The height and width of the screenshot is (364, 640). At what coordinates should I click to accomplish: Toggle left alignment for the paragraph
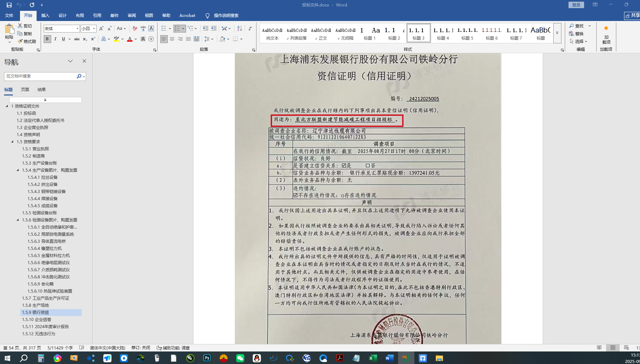click(x=164, y=39)
